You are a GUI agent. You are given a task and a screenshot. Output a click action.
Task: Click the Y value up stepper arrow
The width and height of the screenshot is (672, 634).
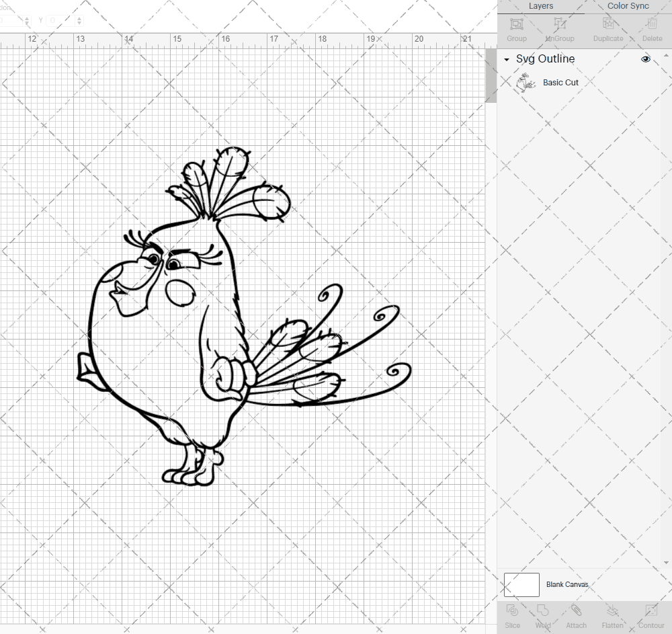point(79,17)
